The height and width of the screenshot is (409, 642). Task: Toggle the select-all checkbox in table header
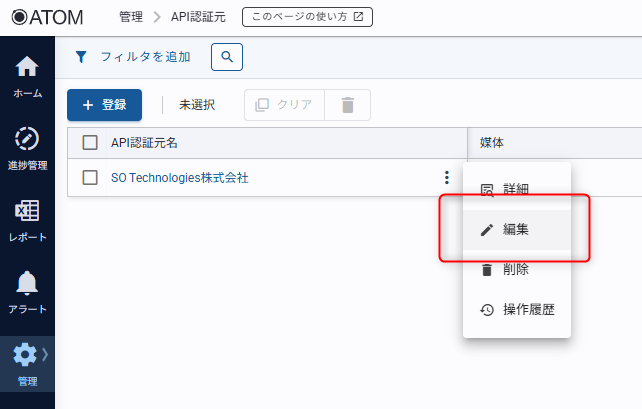(90, 143)
